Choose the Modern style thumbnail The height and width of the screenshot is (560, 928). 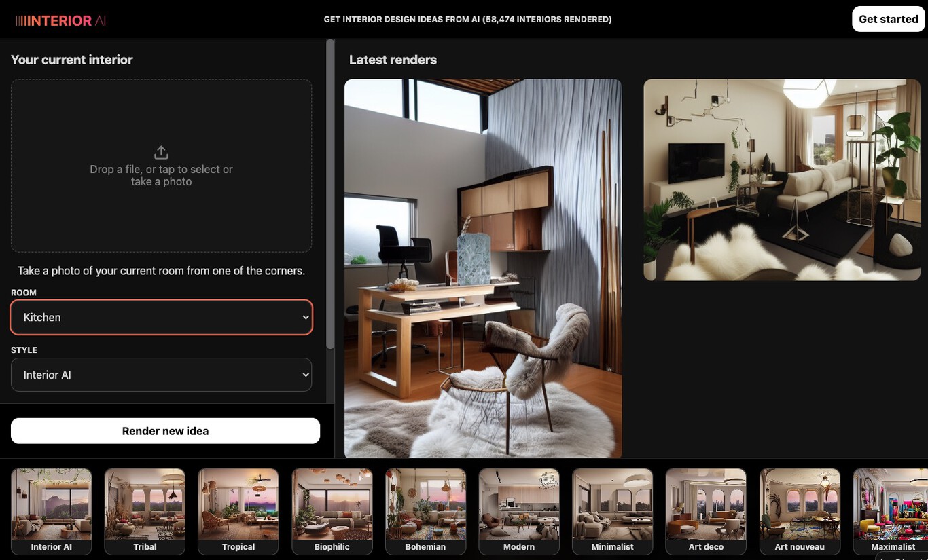click(x=519, y=510)
